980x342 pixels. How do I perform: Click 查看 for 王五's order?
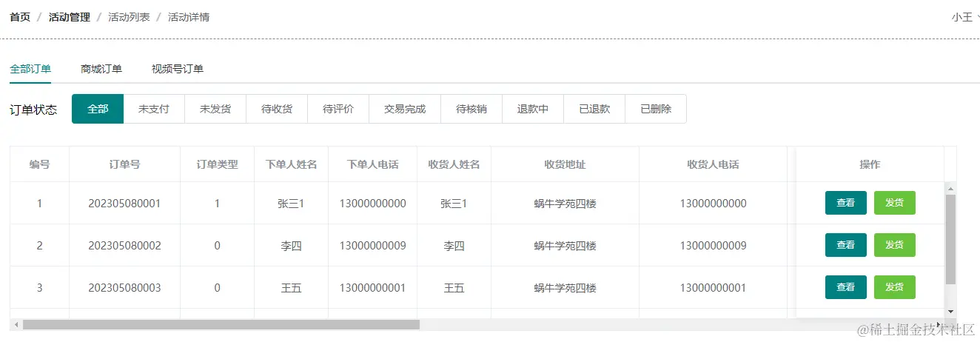[x=846, y=287]
